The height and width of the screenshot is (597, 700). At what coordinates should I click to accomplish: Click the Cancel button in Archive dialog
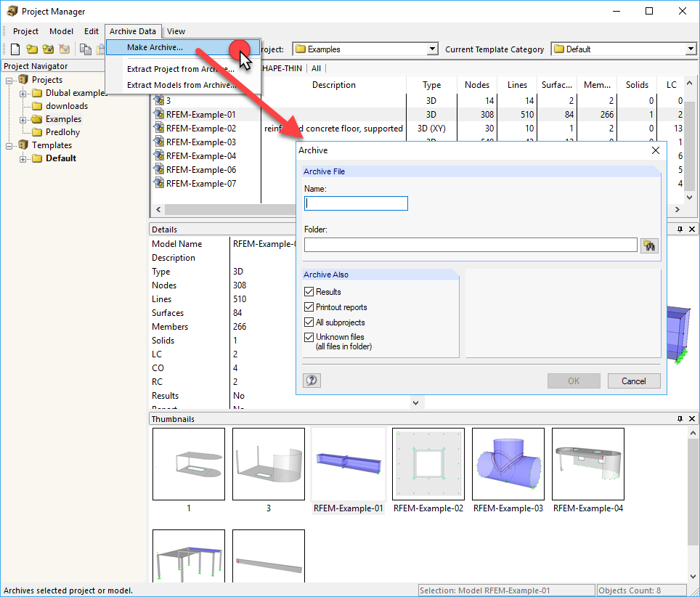(633, 380)
